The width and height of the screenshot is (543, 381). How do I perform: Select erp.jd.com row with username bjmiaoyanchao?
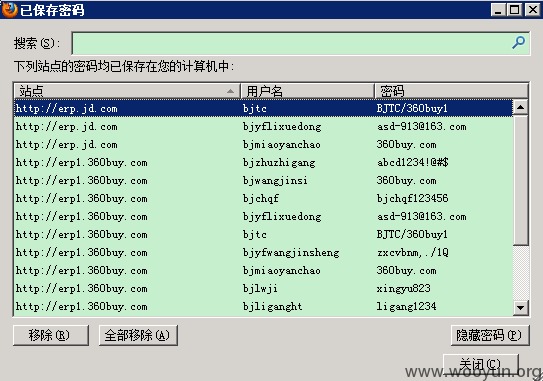pos(263,144)
